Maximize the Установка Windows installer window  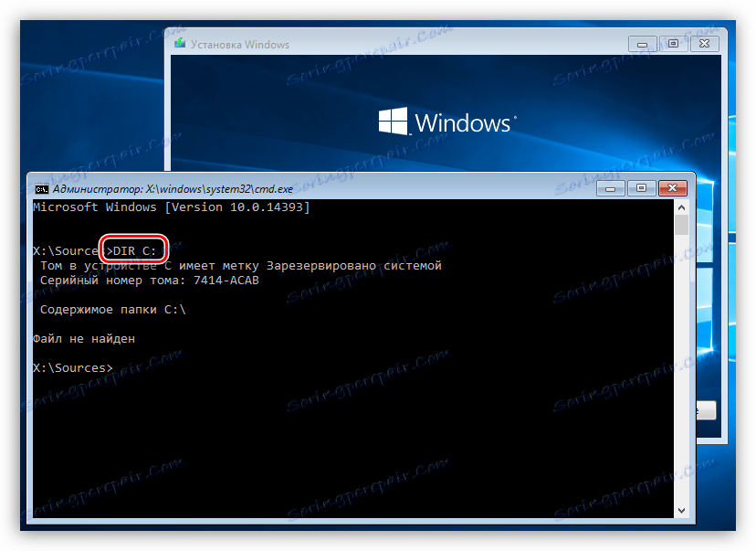(673, 43)
